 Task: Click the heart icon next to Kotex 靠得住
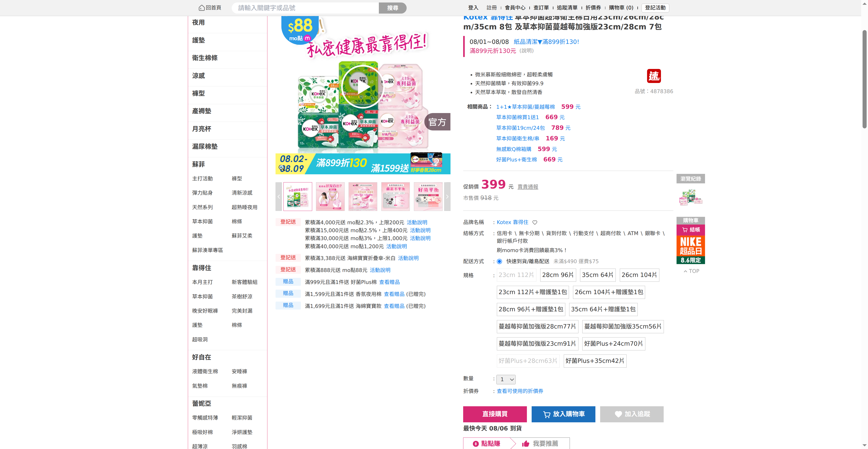point(535,222)
